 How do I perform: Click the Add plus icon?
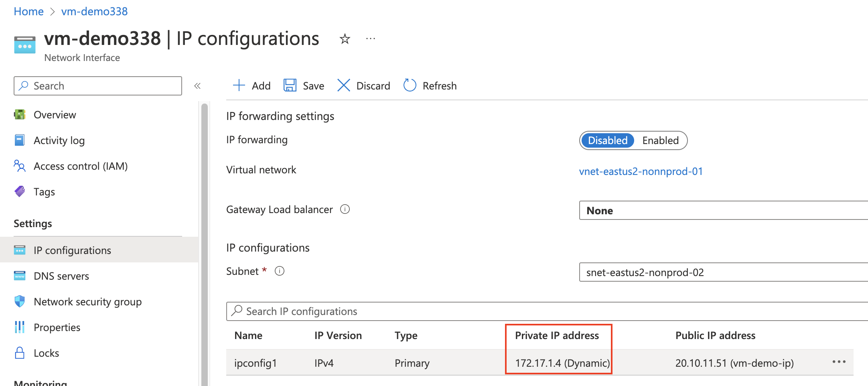pyautogui.click(x=239, y=85)
